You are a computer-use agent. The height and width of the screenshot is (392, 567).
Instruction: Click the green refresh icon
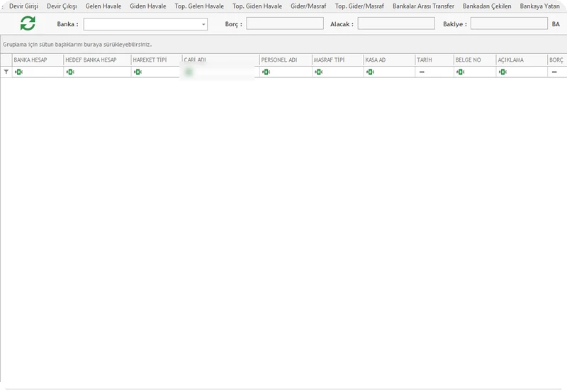click(x=28, y=23)
